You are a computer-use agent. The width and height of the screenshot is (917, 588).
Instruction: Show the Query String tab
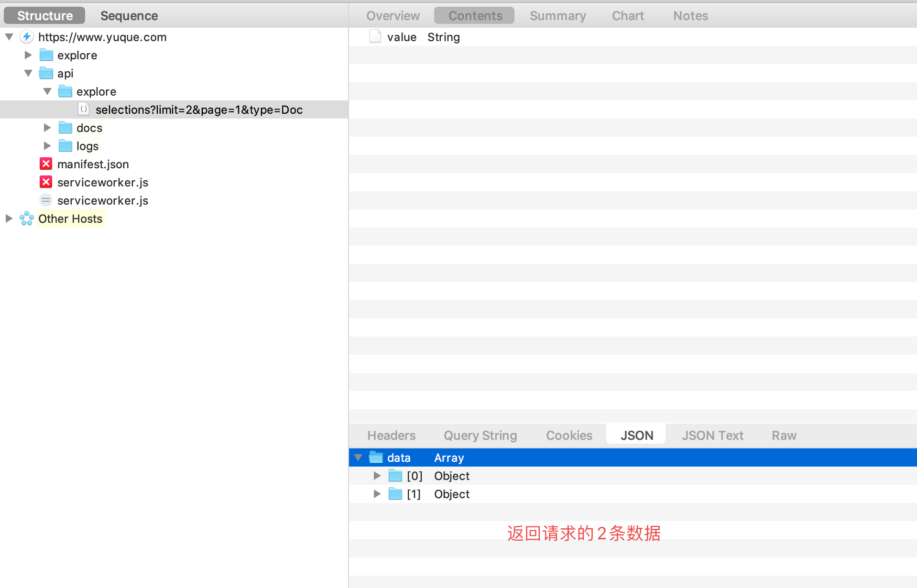click(480, 435)
